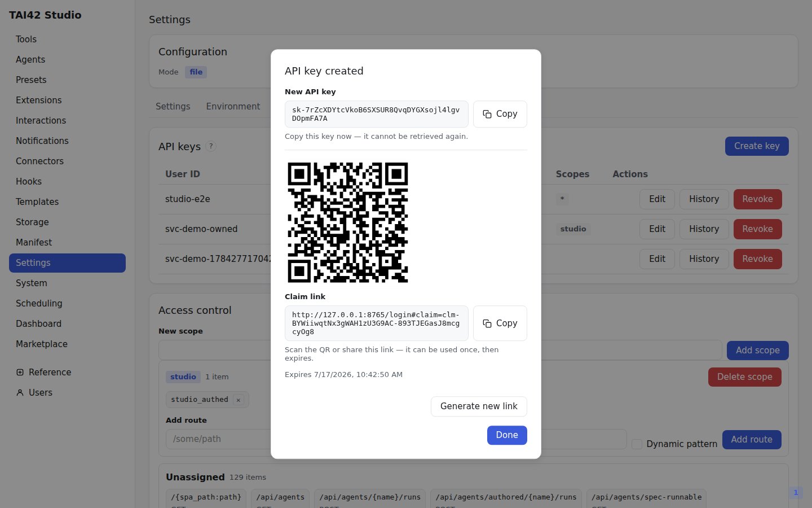The height and width of the screenshot is (508, 812).
Task: Revoke the svc-demo-178427717042 key
Action: click(757, 259)
